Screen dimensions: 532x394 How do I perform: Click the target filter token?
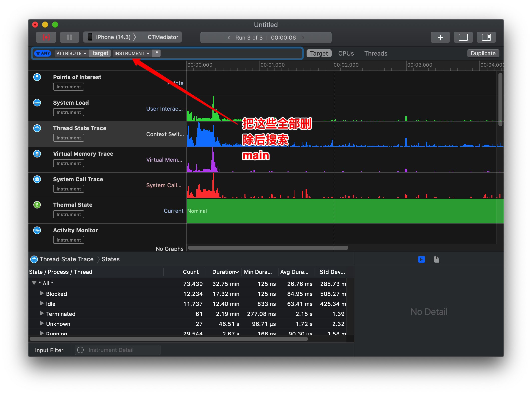pos(100,53)
